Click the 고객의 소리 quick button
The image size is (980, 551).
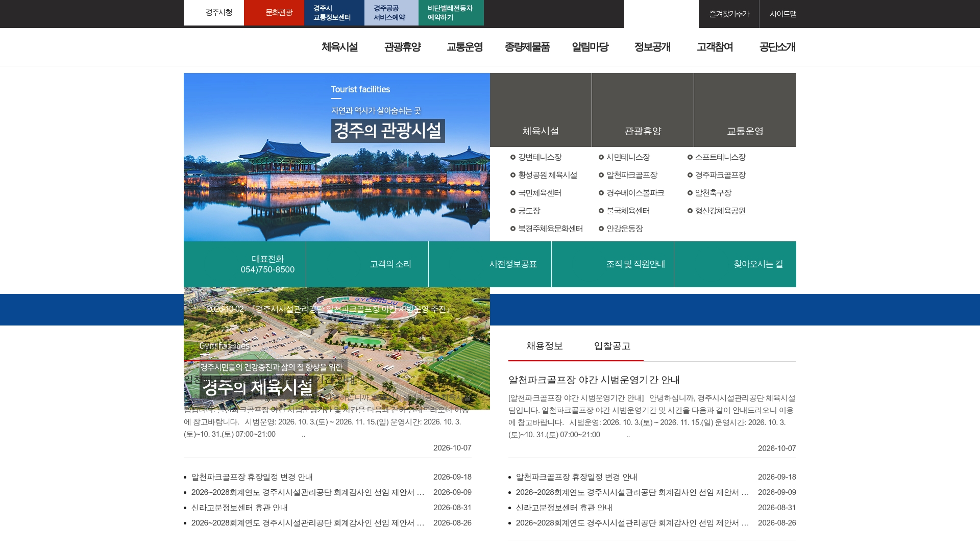tap(367, 264)
